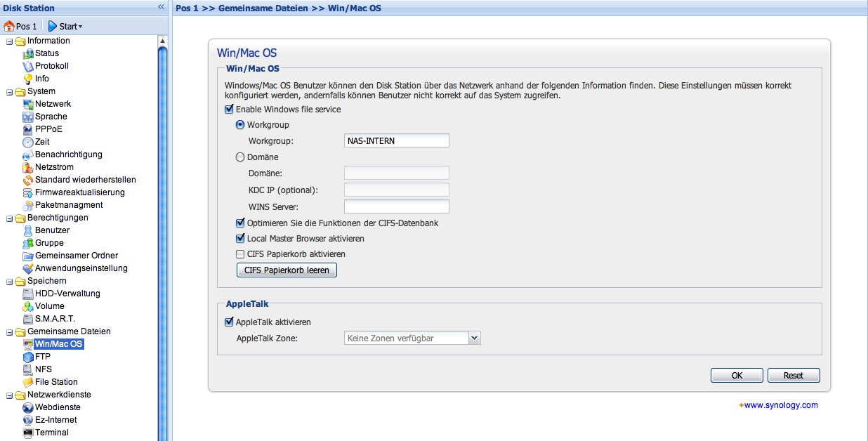The image size is (868, 441).
Task: Collapse the Berechtigungen tree node
Action: click(9, 218)
